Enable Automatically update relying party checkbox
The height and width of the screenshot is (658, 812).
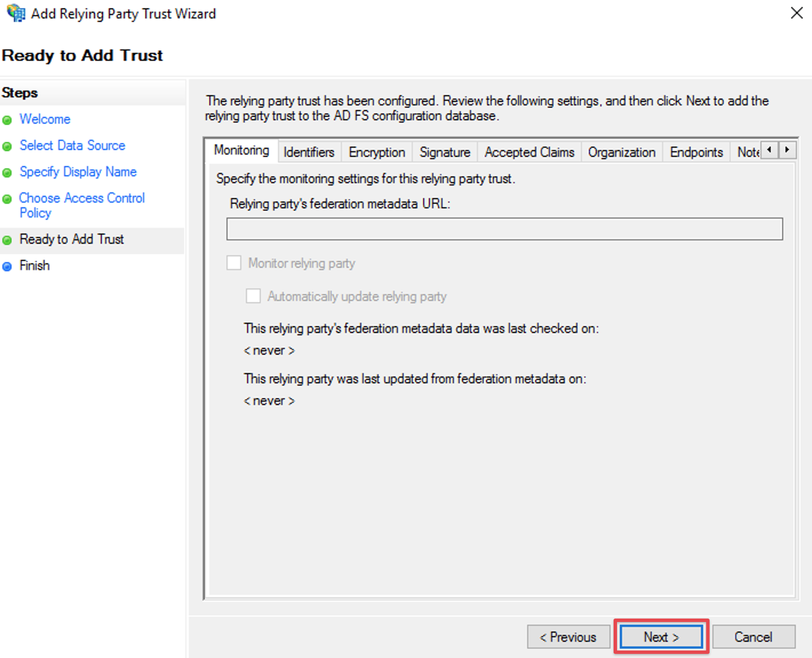[253, 296]
